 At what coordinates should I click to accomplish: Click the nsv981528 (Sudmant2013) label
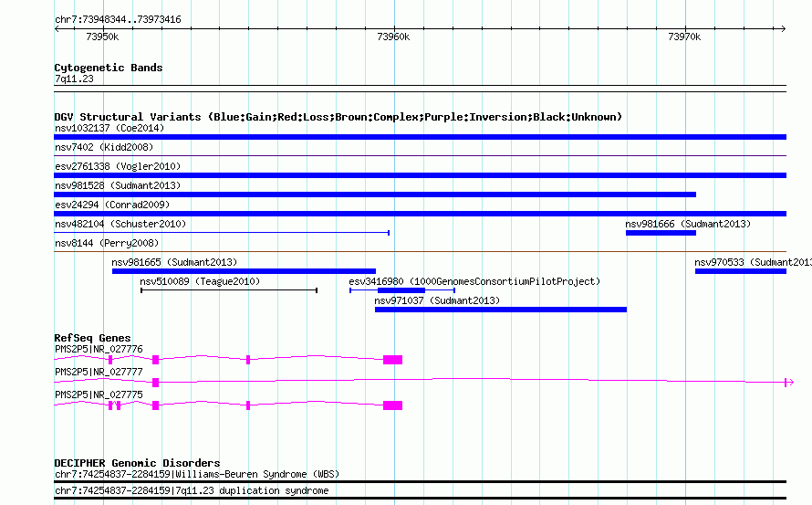[x=118, y=185]
